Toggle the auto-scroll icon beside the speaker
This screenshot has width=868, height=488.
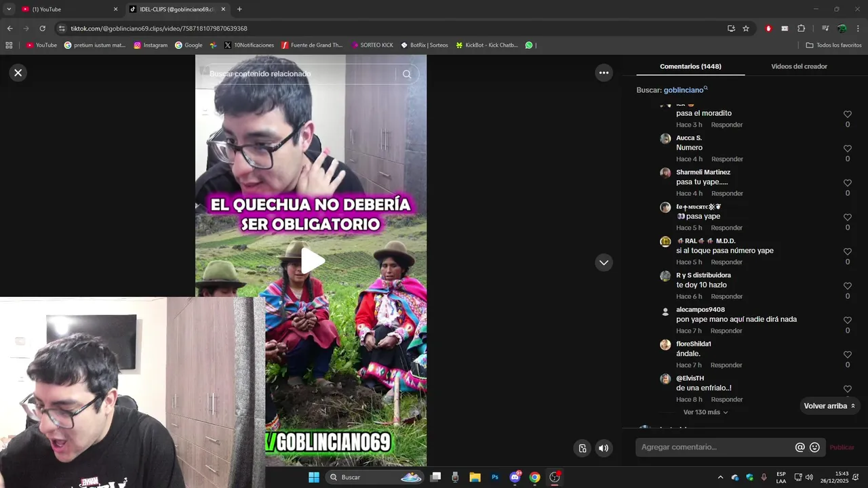pyautogui.click(x=583, y=448)
